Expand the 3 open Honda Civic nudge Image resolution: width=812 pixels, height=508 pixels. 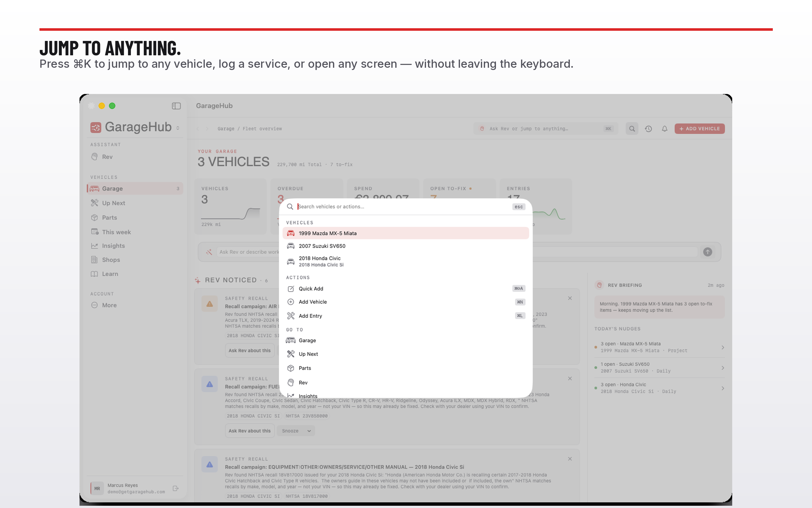click(x=659, y=388)
